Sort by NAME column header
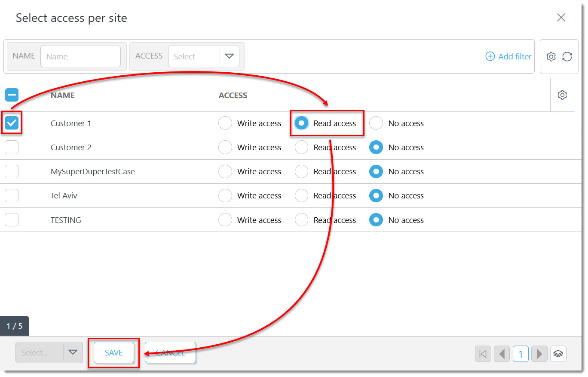The image size is (588, 377). coord(63,96)
